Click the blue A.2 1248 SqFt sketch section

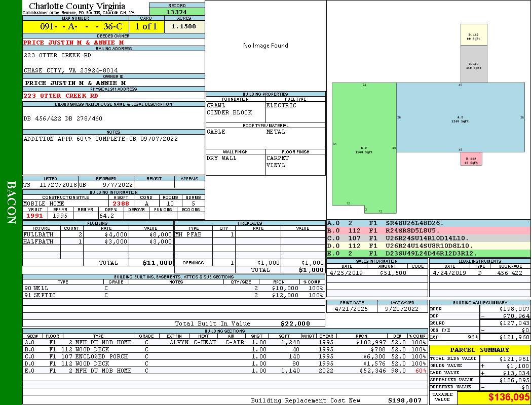461,117
